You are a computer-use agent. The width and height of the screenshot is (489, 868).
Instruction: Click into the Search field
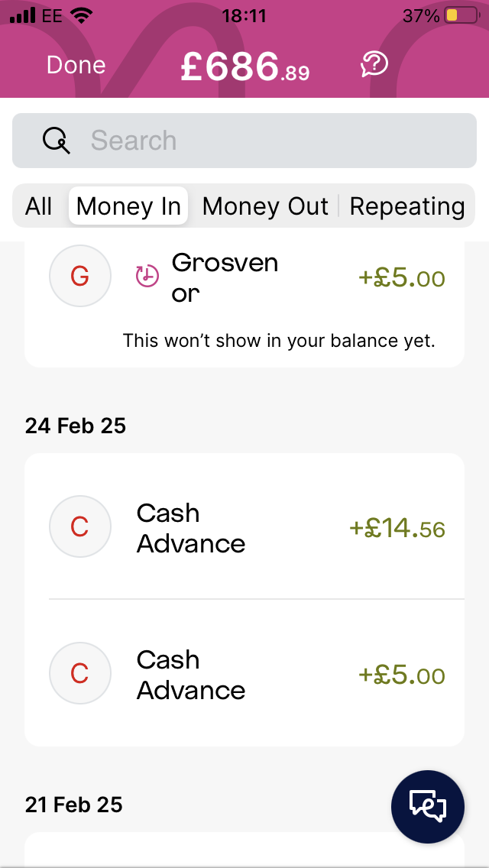(x=244, y=141)
